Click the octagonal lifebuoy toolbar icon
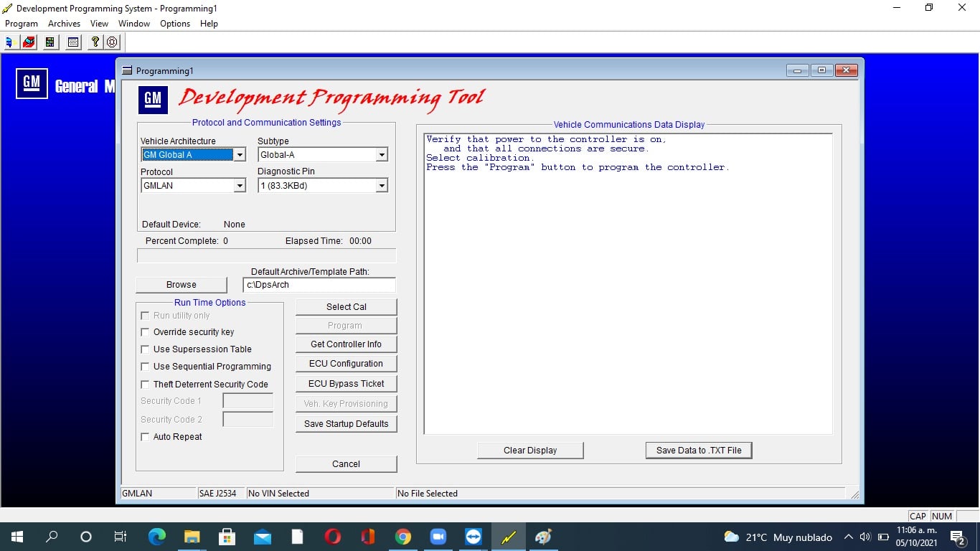This screenshot has width=980, height=551. (x=112, y=42)
